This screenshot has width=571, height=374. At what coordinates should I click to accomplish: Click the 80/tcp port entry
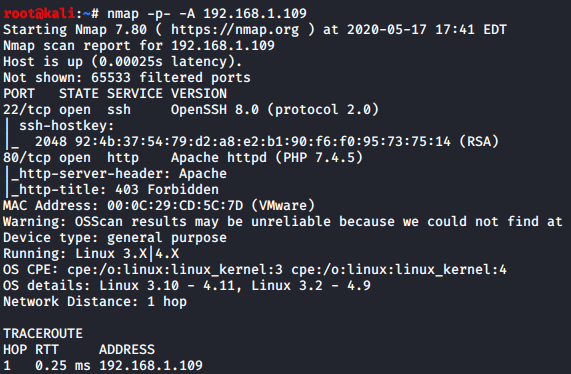click(x=27, y=158)
